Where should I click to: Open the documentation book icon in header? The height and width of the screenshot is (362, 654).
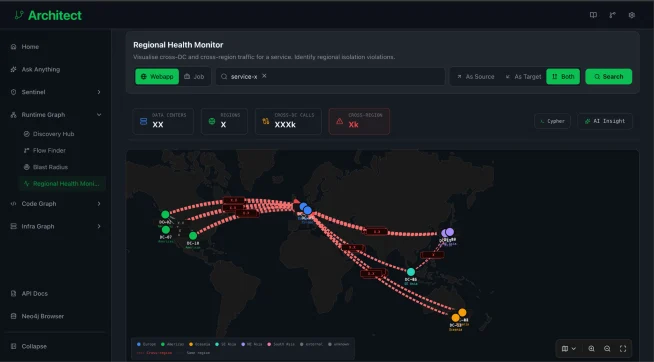pos(593,15)
